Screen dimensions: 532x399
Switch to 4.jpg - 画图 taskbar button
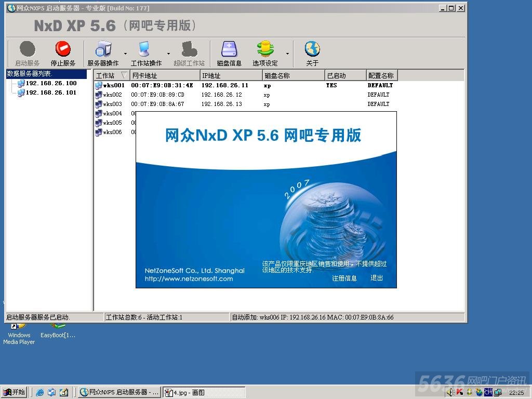click(204, 393)
